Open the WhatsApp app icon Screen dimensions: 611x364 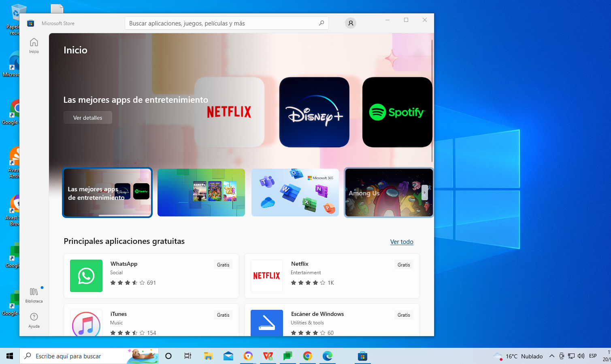86,276
